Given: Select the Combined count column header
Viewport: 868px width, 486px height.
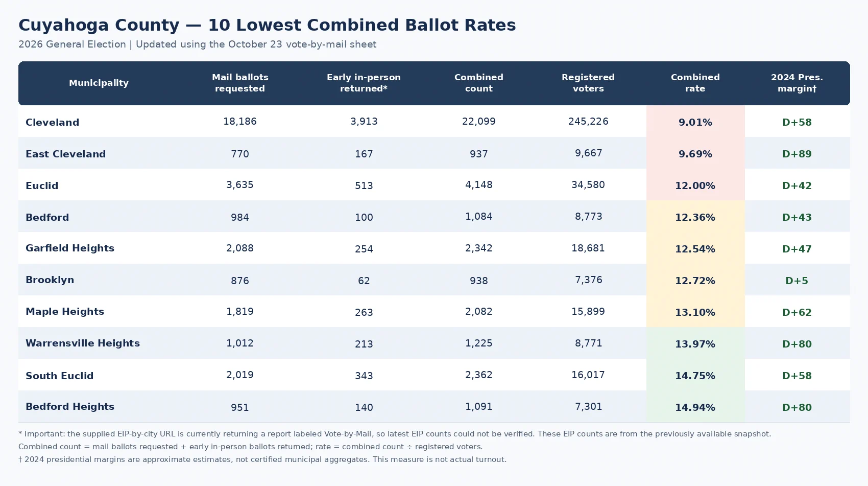Looking at the screenshot, I should point(478,83).
